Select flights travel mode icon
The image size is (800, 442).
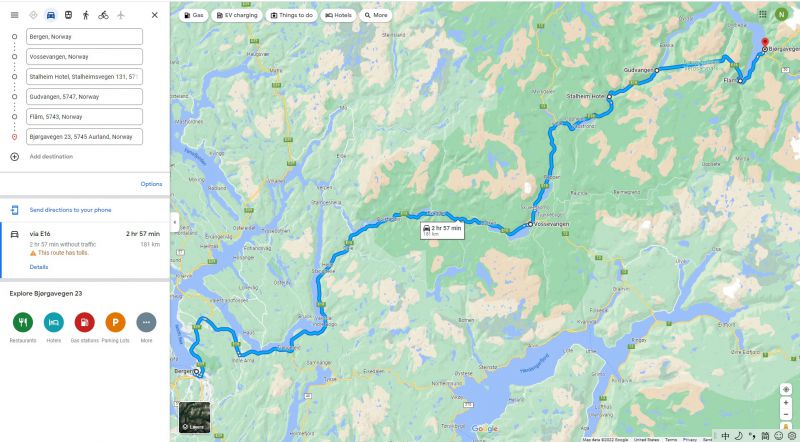coord(120,15)
